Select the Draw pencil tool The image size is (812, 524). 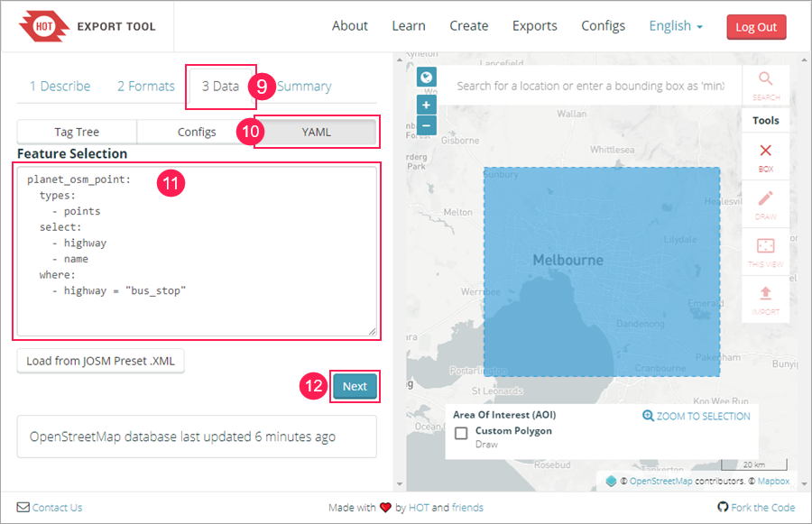pos(765,205)
